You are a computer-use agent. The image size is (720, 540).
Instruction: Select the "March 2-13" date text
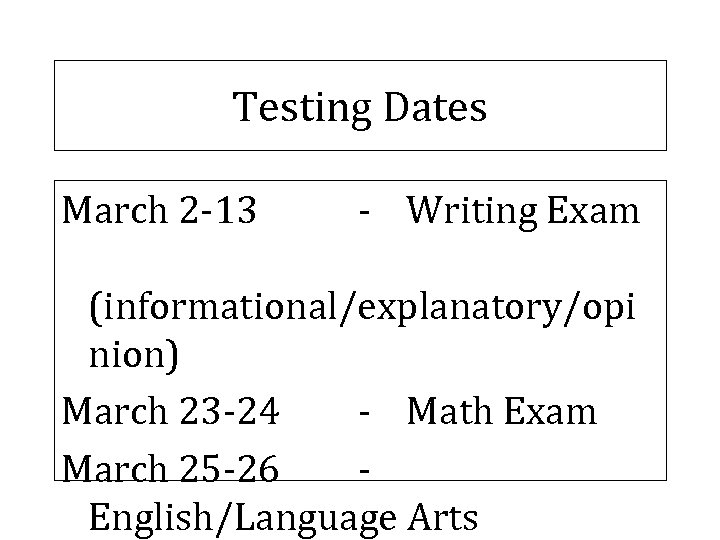159,211
